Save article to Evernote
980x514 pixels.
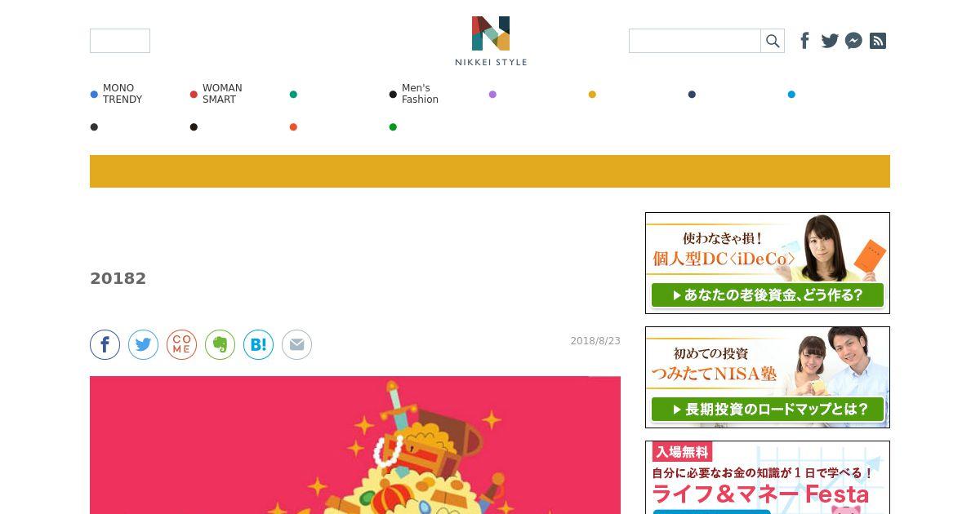220,345
